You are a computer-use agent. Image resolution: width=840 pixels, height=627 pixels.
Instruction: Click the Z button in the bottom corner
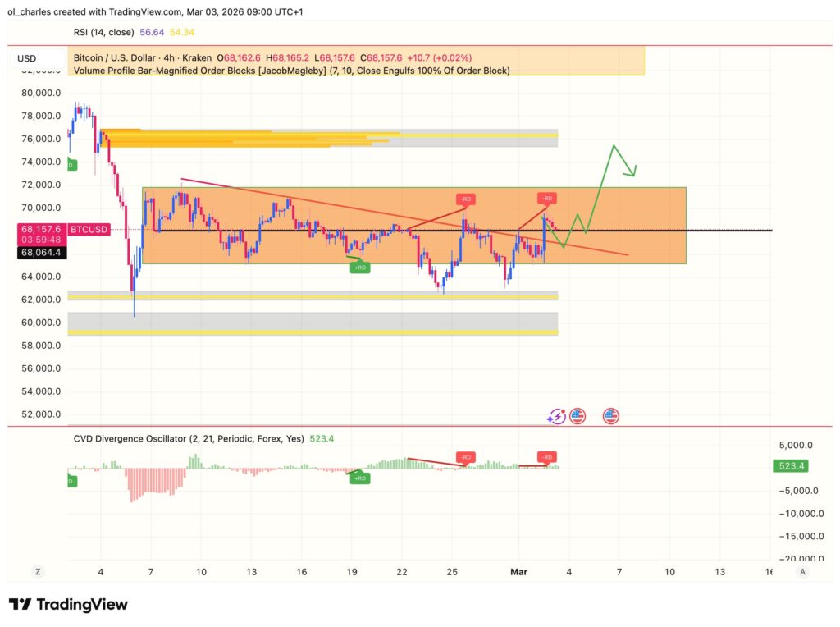click(x=37, y=570)
